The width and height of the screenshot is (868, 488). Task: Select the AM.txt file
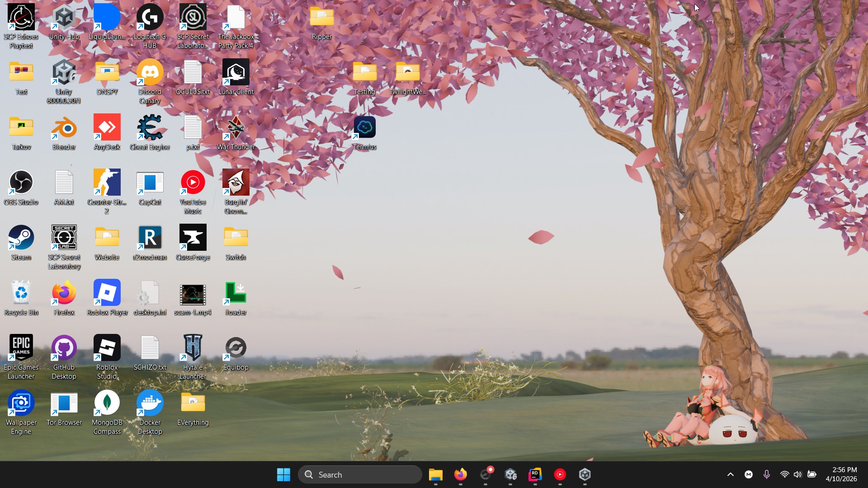[x=64, y=188]
